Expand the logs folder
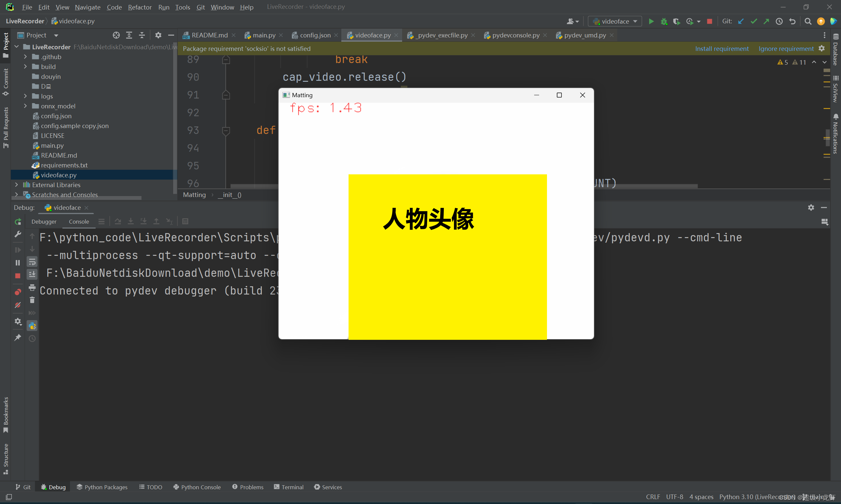Screen dimensions: 841x504 (25, 96)
